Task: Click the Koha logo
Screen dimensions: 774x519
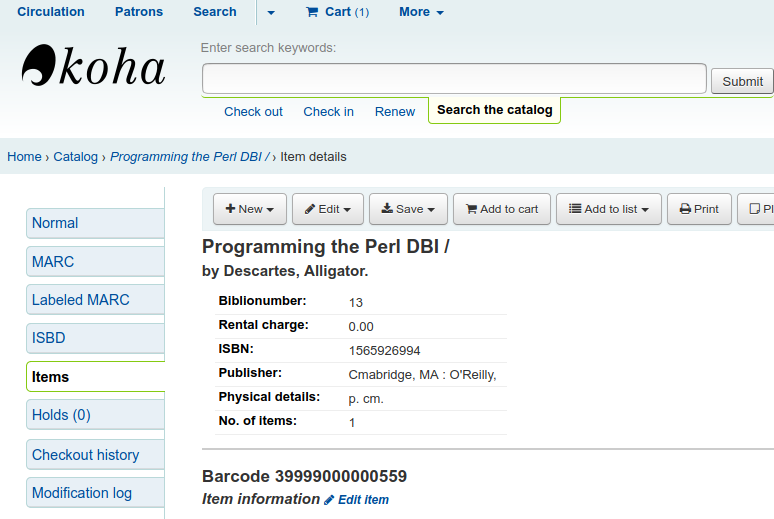Action: tap(93, 67)
